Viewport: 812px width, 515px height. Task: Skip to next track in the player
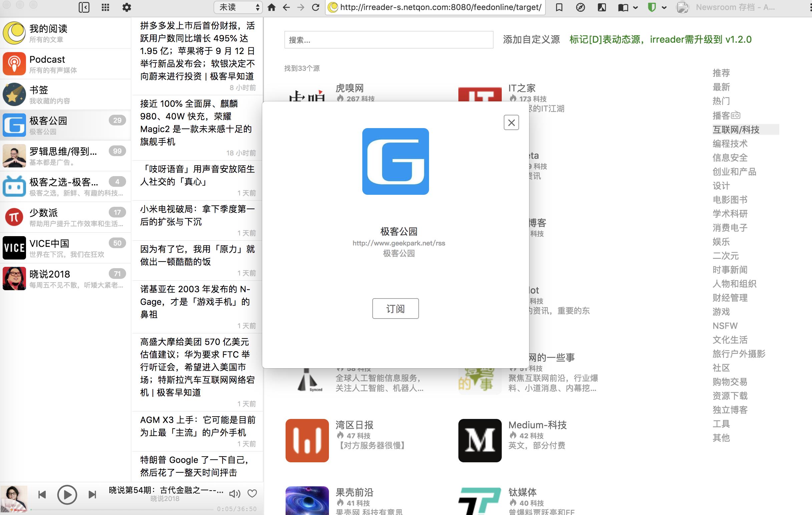click(92, 494)
